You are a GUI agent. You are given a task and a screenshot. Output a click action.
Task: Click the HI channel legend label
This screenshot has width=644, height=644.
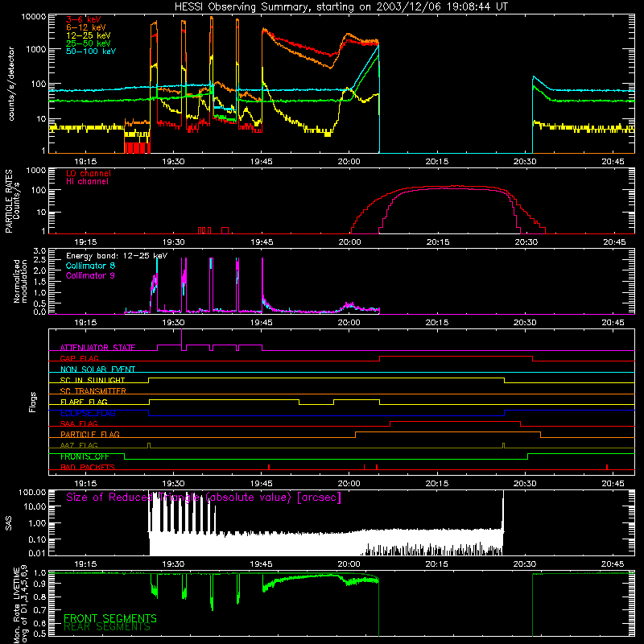point(88,182)
